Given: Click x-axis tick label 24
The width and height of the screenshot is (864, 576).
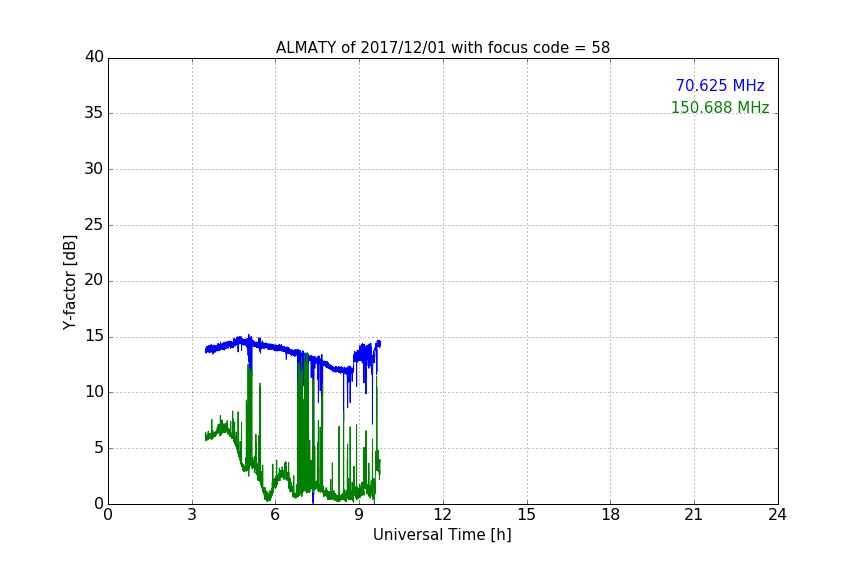Looking at the screenshot, I should (777, 515).
